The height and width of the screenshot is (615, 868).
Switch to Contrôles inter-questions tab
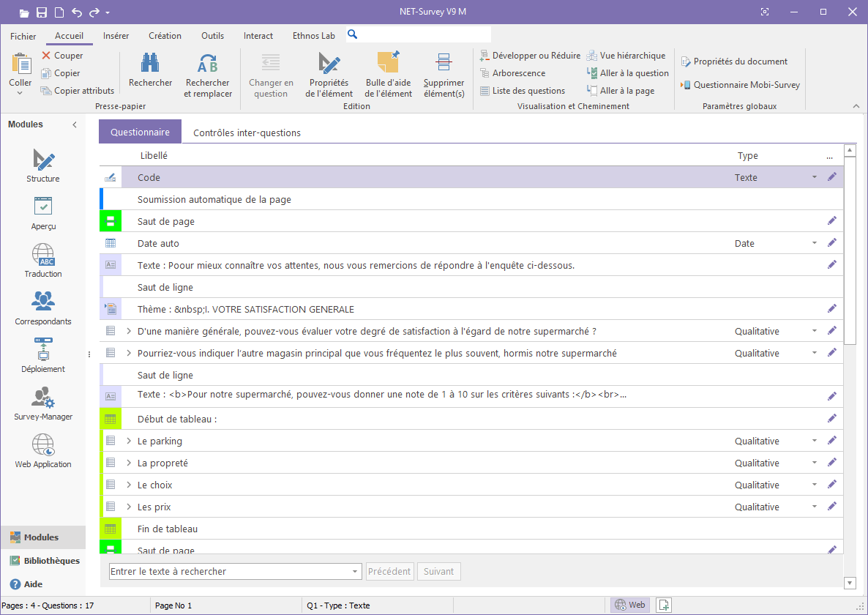[x=247, y=133]
